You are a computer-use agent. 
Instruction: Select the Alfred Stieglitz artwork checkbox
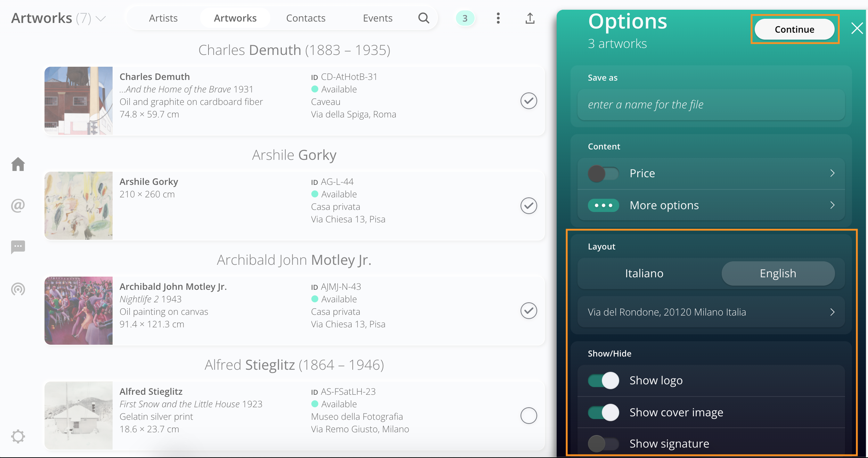pos(529,416)
